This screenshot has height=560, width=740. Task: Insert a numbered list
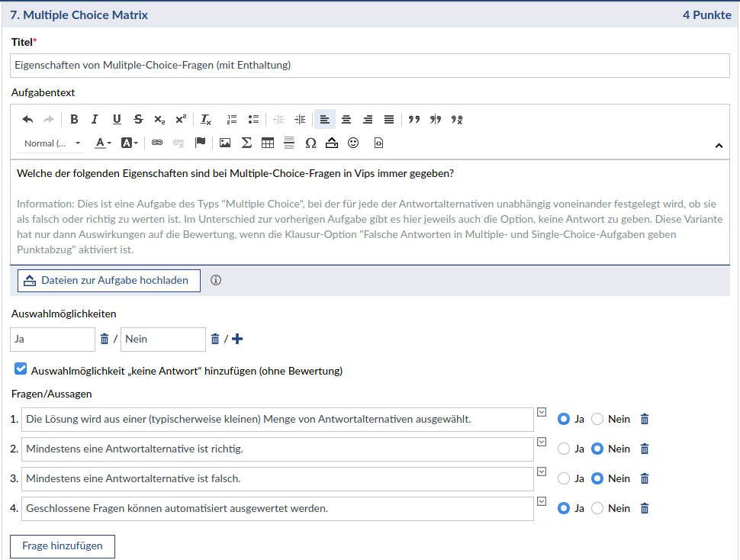(x=232, y=119)
